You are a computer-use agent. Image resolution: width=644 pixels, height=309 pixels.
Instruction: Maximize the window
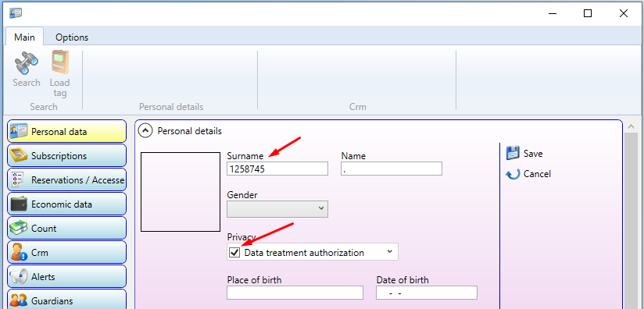[588, 13]
